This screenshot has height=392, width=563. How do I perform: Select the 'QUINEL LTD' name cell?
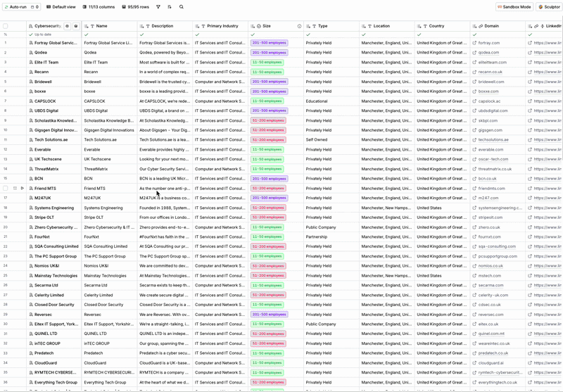coord(109,334)
